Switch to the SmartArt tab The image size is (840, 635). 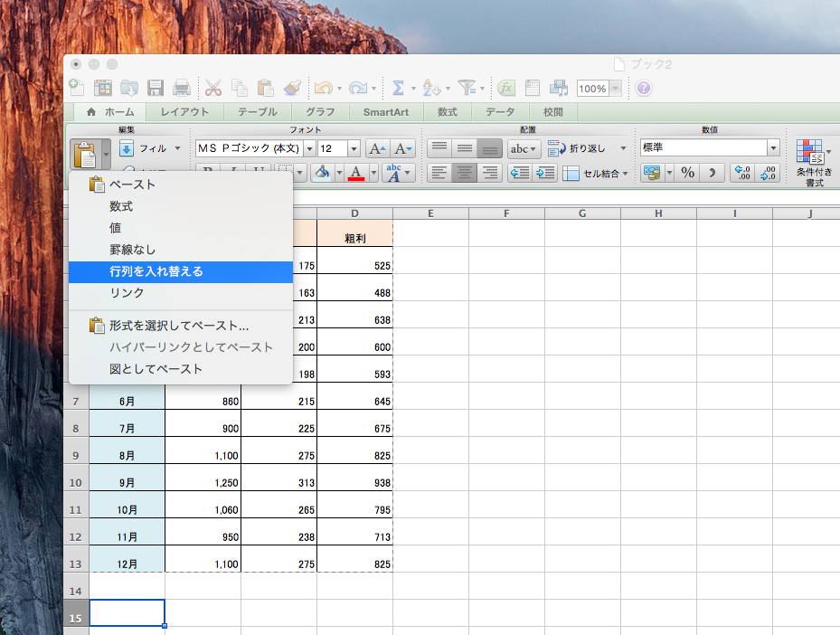coord(386,112)
